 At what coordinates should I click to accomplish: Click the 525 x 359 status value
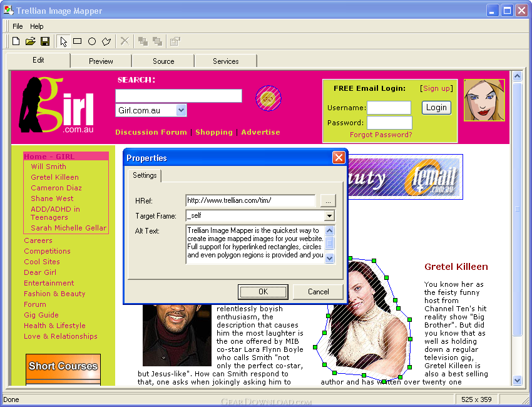(476, 399)
